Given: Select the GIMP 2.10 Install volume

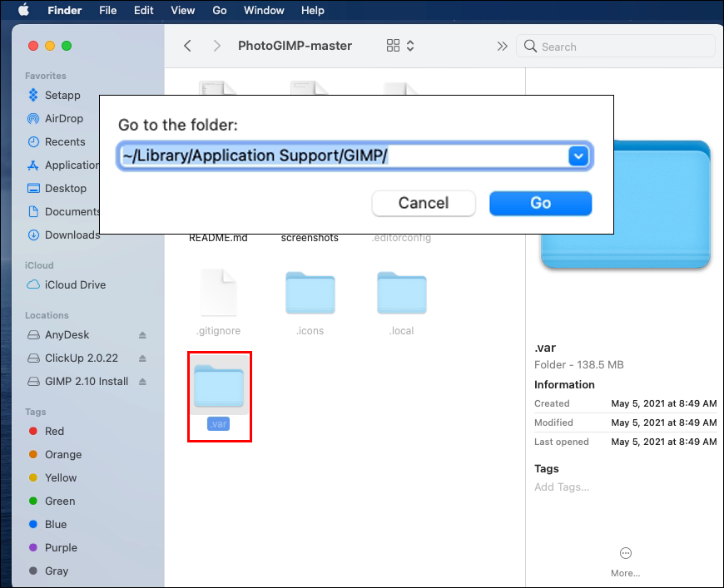Looking at the screenshot, I should (x=87, y=381).
